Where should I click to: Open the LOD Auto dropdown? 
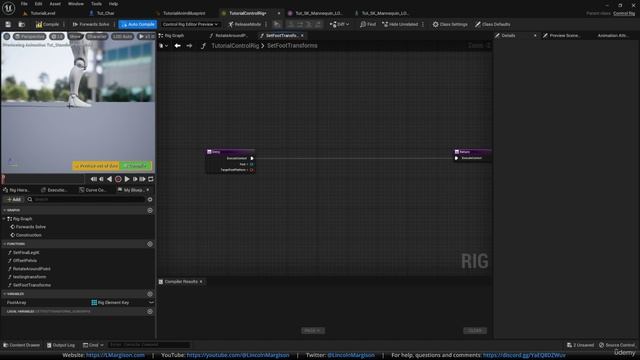(122, 37)
